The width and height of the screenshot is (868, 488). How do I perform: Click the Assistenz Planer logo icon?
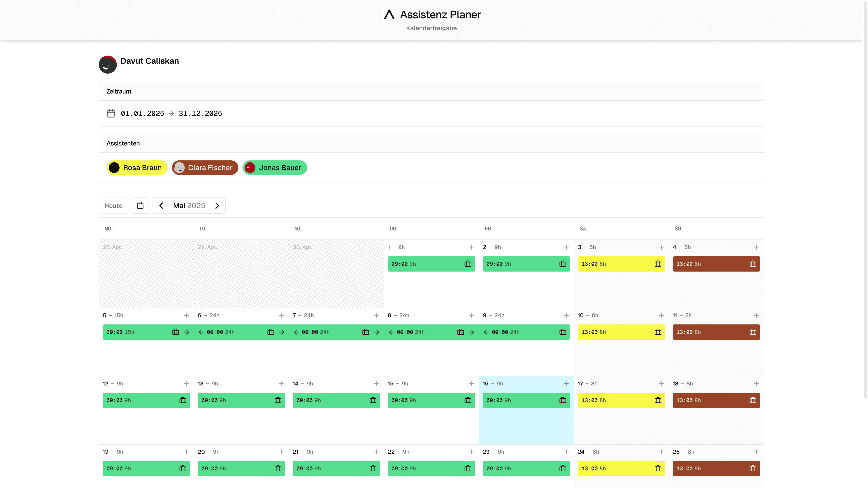point(389,14)
